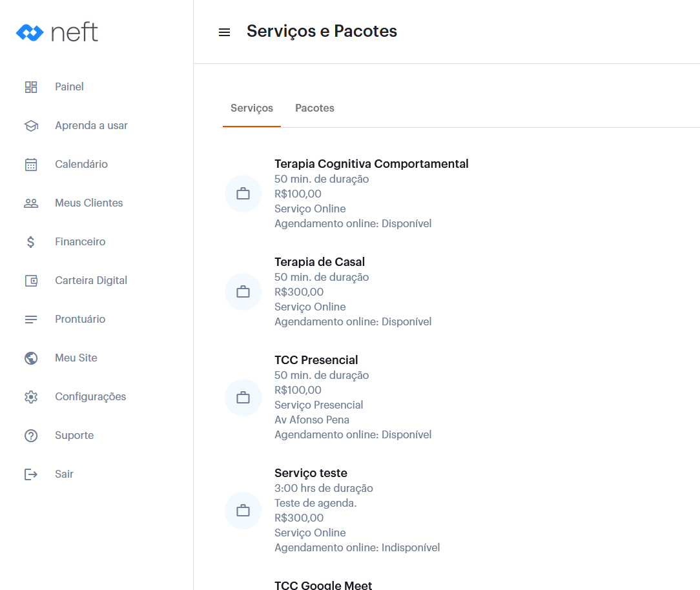
Task: Open the Terapia de Casal service
Action: [x=320, y=262]
